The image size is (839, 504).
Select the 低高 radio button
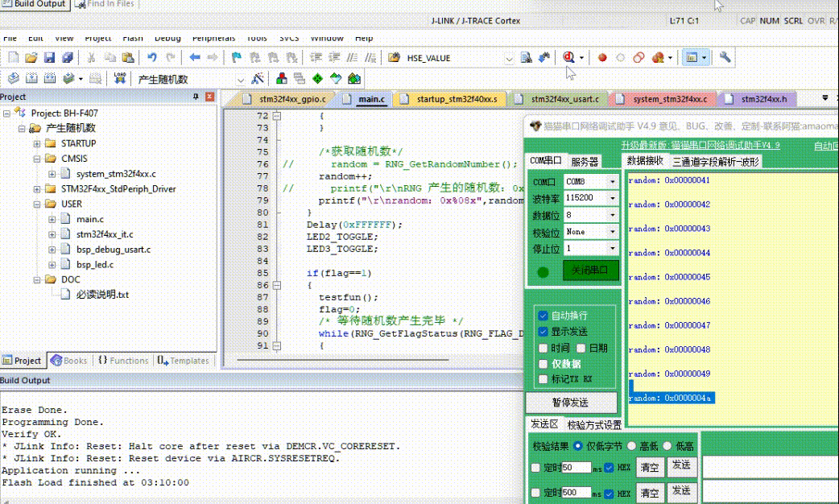click(x=667, y=446)
